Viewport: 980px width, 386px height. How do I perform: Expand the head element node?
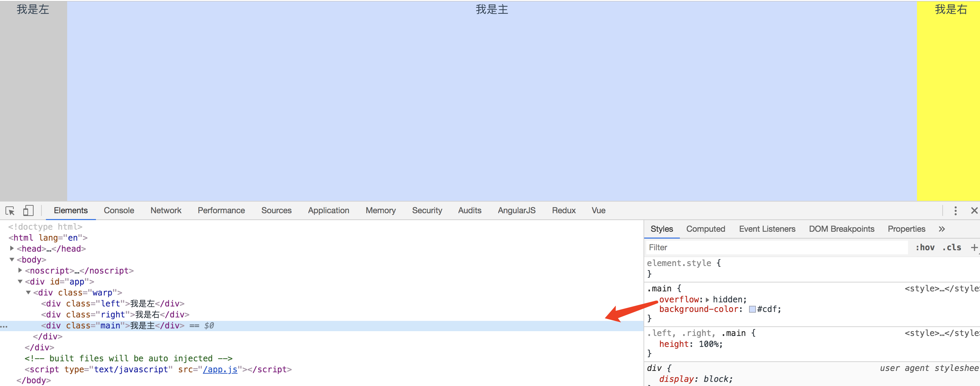[x=12, y=248]
